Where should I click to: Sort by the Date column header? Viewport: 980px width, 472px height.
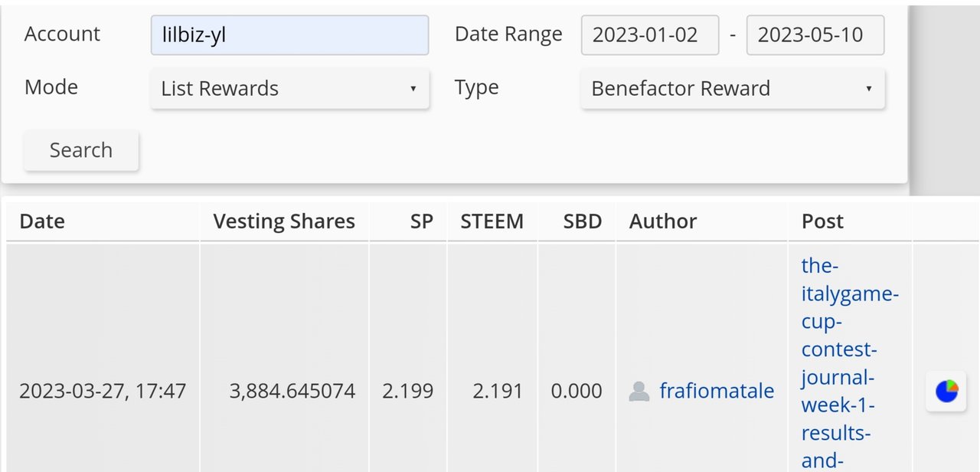[42, 221]
